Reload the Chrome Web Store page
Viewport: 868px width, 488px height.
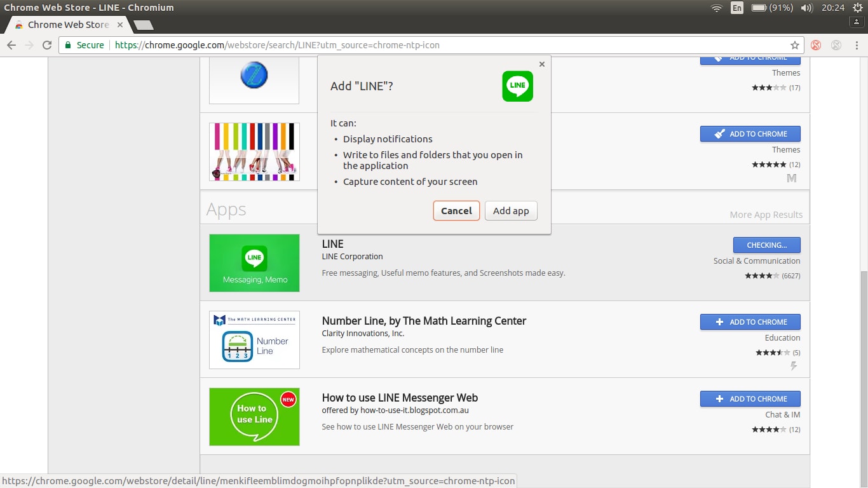pyautogui.click(x=46, y=45)
